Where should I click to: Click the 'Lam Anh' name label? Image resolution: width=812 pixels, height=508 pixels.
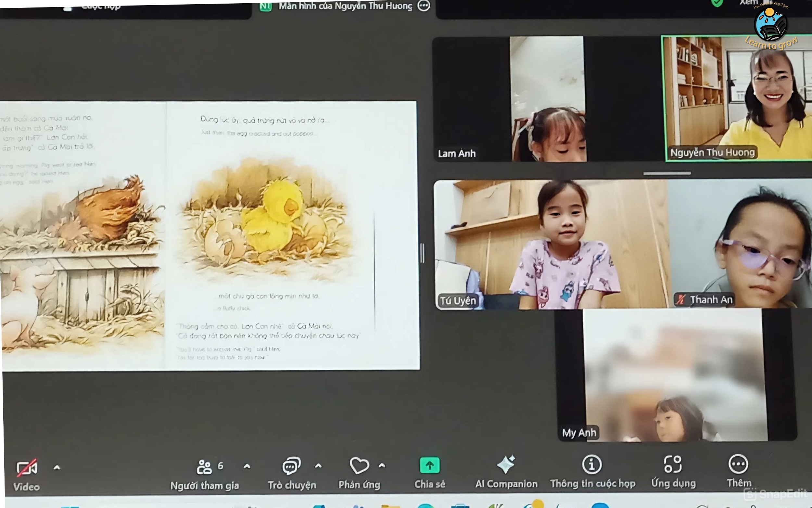tap(457, 153)
